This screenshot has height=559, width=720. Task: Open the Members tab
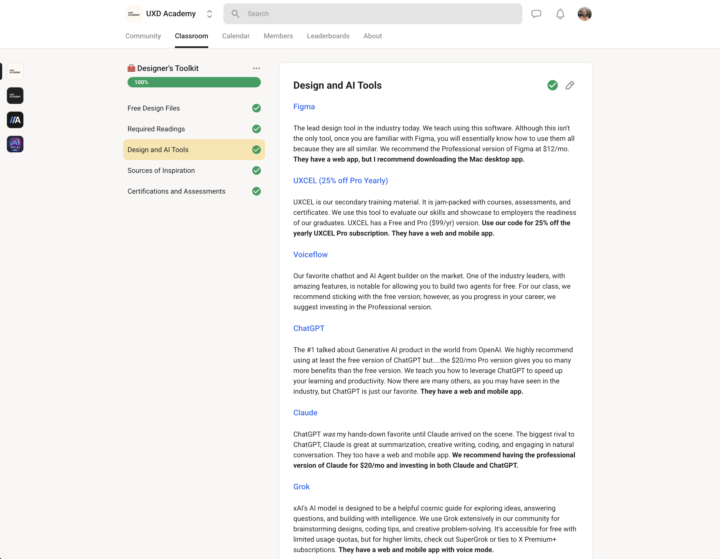click(278, 36)
